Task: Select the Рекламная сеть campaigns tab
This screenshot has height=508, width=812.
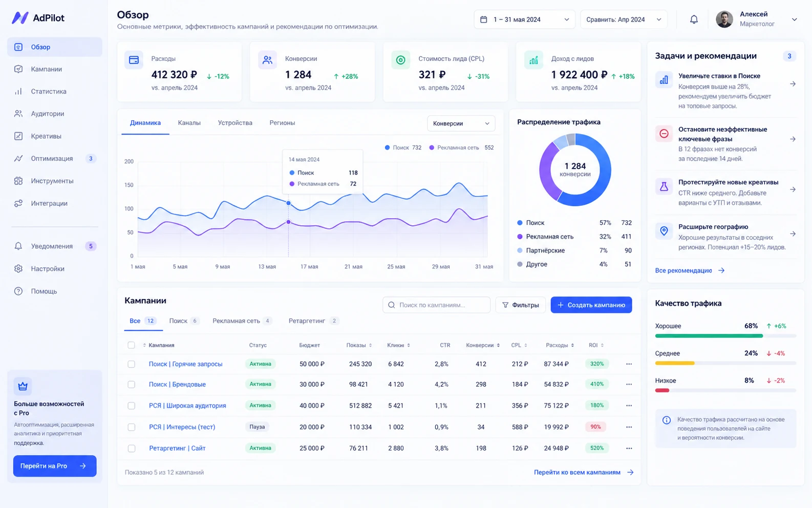Action: click(242, 321)
